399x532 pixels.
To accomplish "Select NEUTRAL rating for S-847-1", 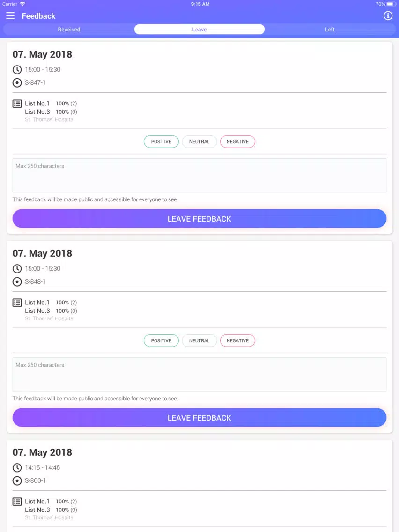I will pyautogui.click(x=199, y=142).
